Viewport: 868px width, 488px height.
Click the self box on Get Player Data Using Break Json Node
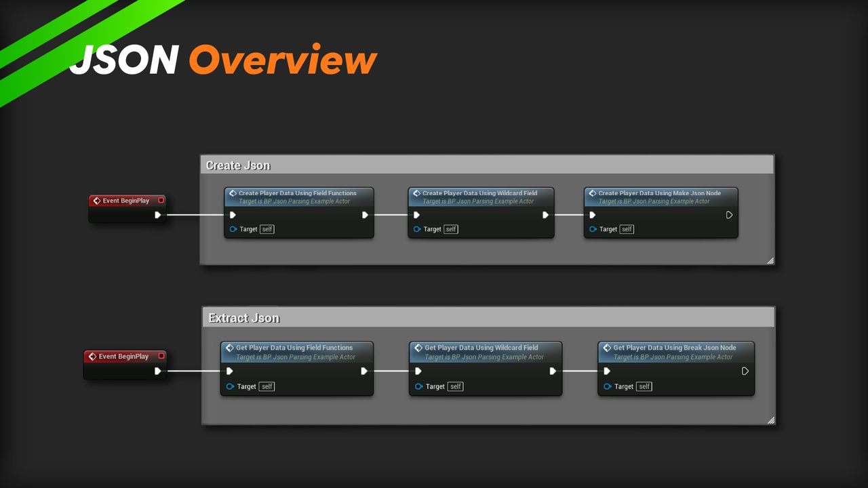pyautogui.click(x=644, y=386)
